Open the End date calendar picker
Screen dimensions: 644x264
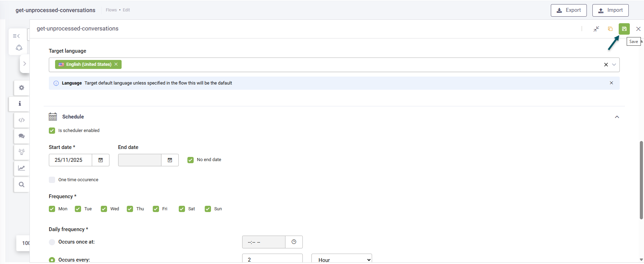(x=170, y=160)
